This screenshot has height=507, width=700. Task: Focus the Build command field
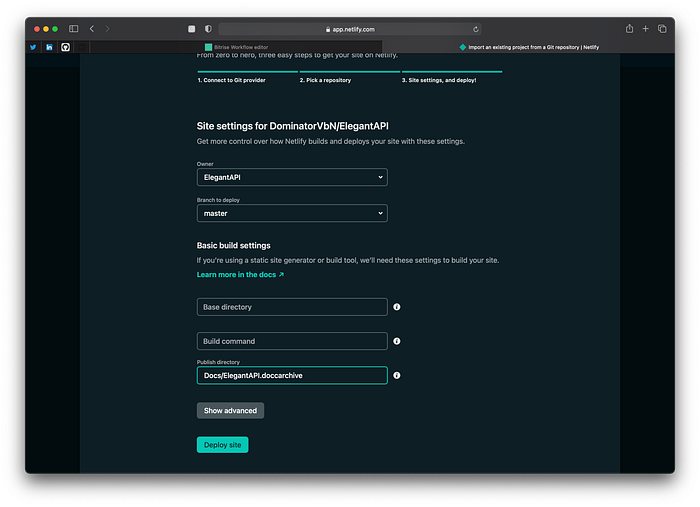(292, 341)
